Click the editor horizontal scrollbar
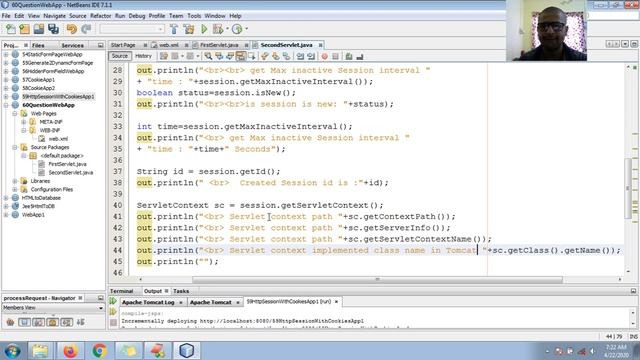 coord(377,280)
